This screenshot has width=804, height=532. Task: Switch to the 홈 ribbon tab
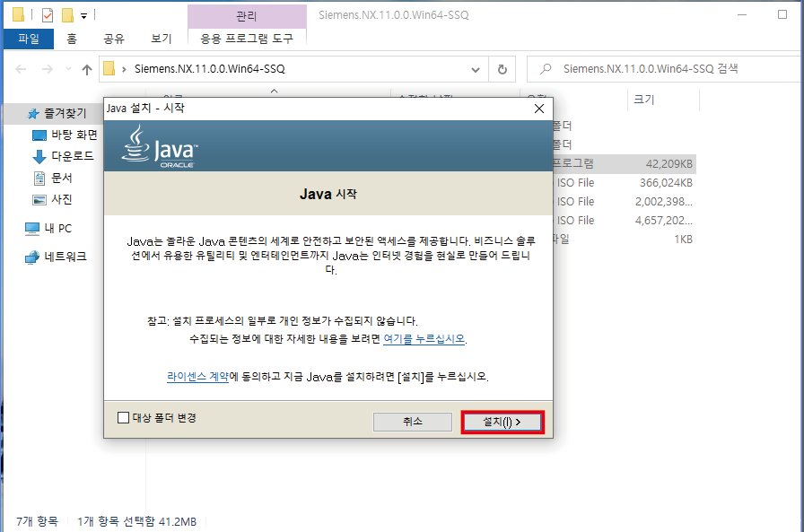(x=72, y=39)
